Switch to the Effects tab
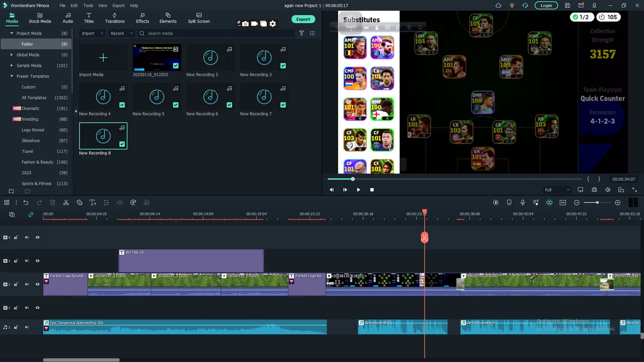 coord(142,18)
